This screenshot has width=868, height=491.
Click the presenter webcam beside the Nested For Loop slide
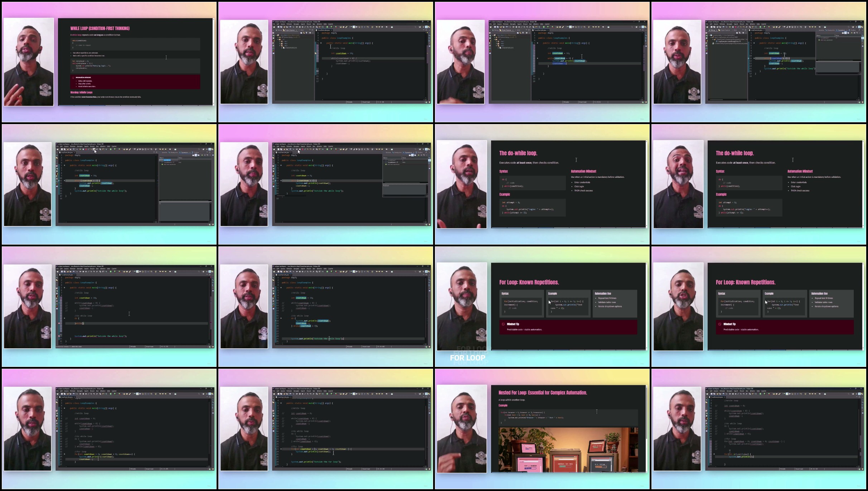pyautogui.click(x=462, y=429)
